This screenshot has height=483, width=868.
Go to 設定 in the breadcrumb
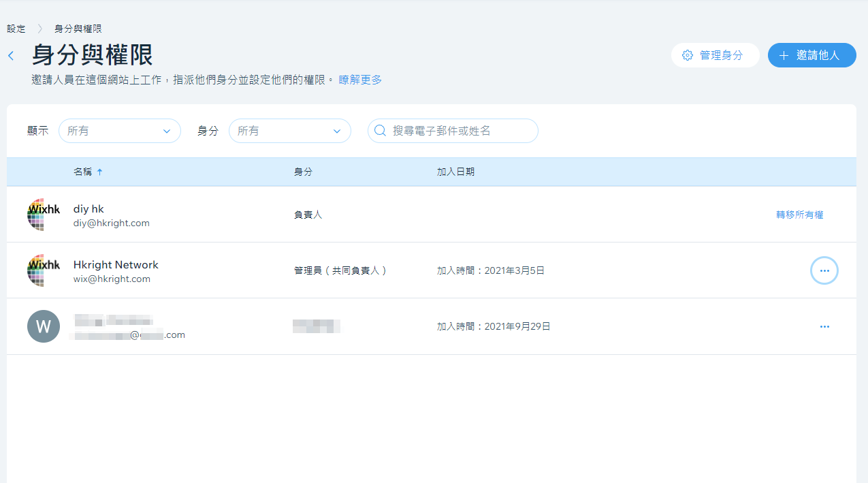click(x=16, y=29)
